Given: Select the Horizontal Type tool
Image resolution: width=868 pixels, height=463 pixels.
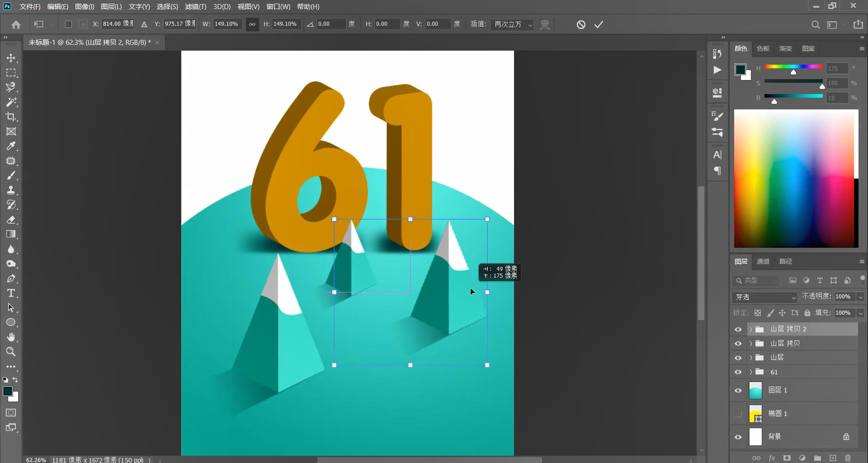Looking at the screenshot, I should click(11, 293).
